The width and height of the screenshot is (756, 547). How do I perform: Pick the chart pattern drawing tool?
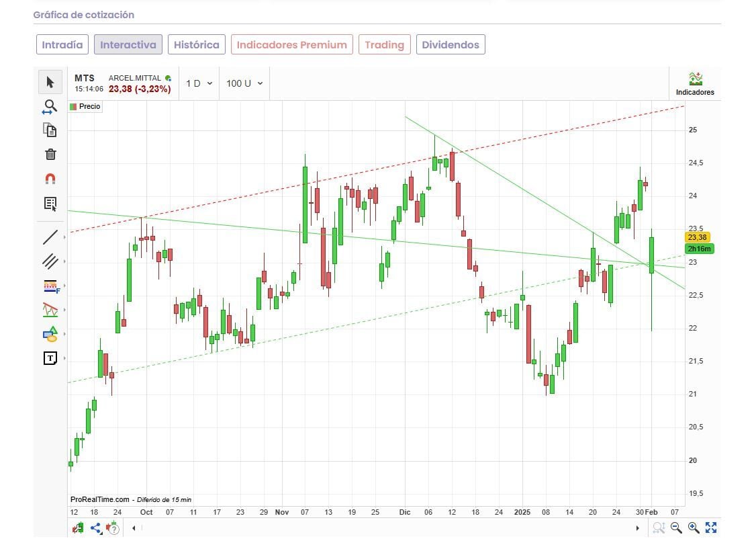(50, 310)
